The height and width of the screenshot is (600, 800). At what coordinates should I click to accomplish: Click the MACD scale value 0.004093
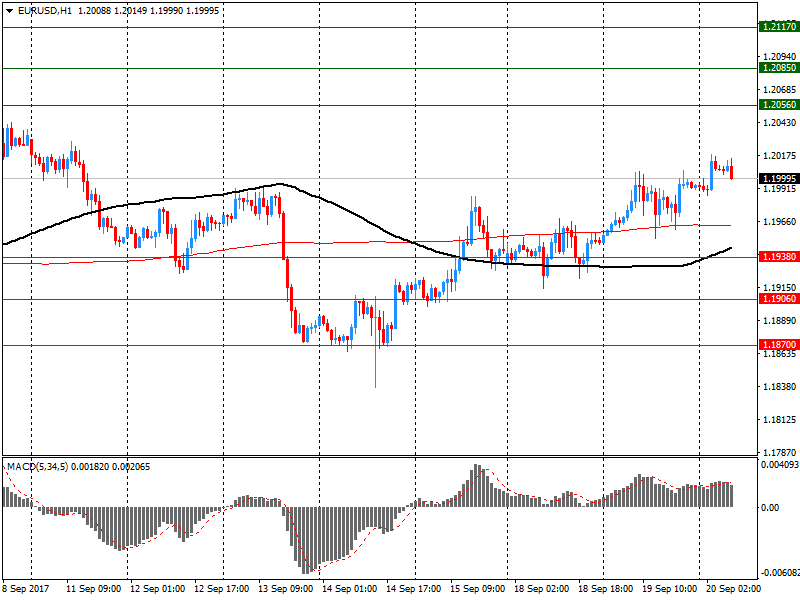click(x=780, y=465)
